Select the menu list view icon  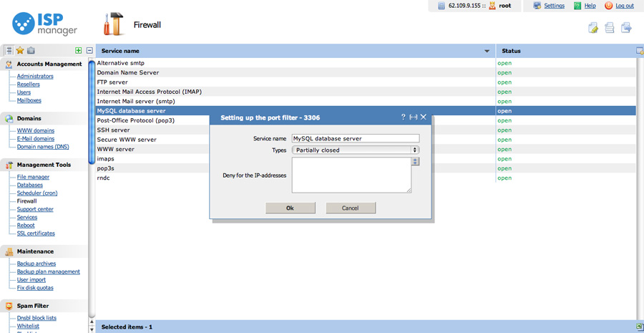click(x=9, y=51)
